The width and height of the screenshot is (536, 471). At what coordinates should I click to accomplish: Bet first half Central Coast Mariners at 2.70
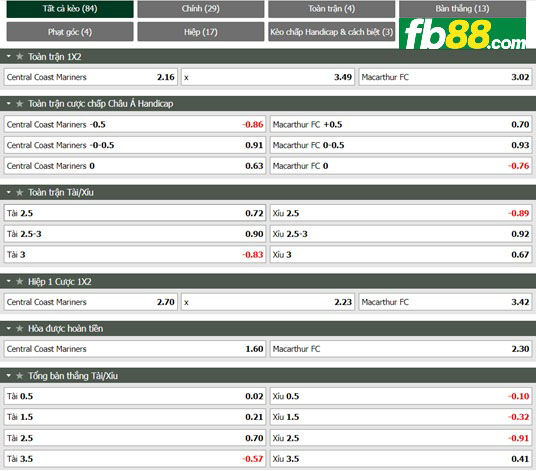91,302
